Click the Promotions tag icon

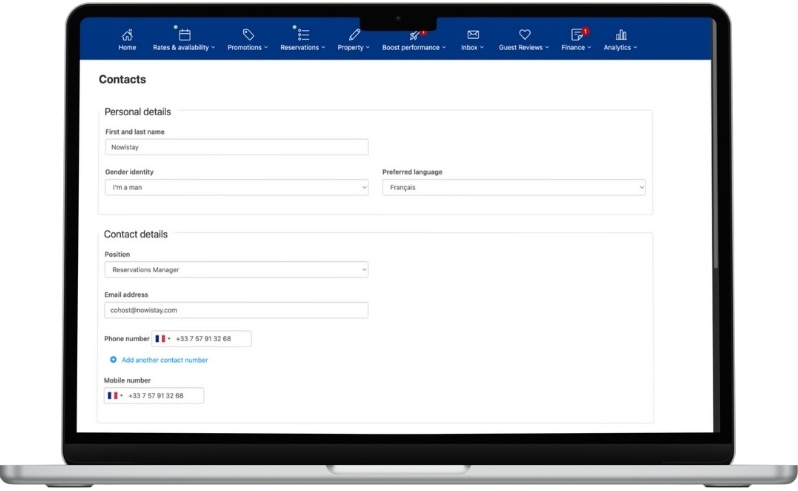tap(248, 35)
